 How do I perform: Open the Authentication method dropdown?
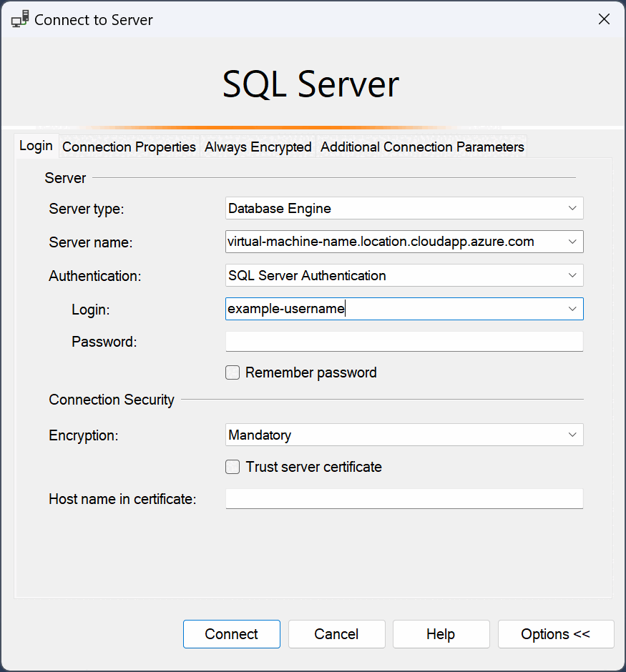(x=572, y=275)
